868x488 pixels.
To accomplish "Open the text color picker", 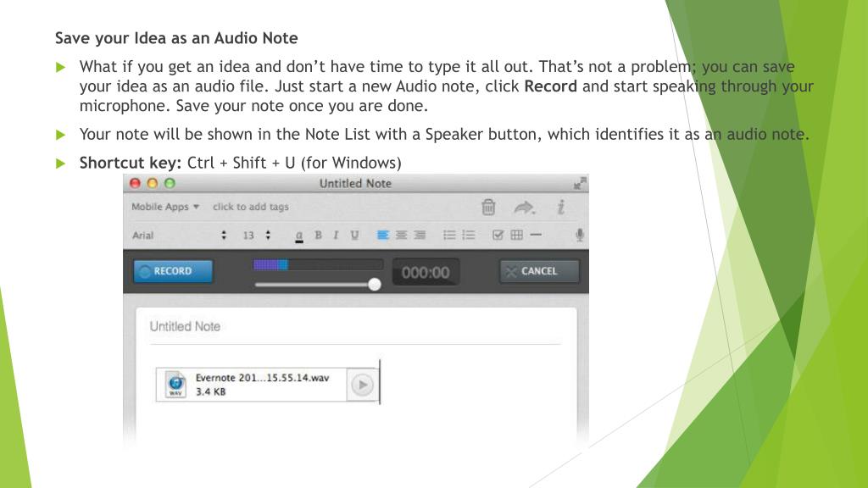I will (x=299, y=236).
